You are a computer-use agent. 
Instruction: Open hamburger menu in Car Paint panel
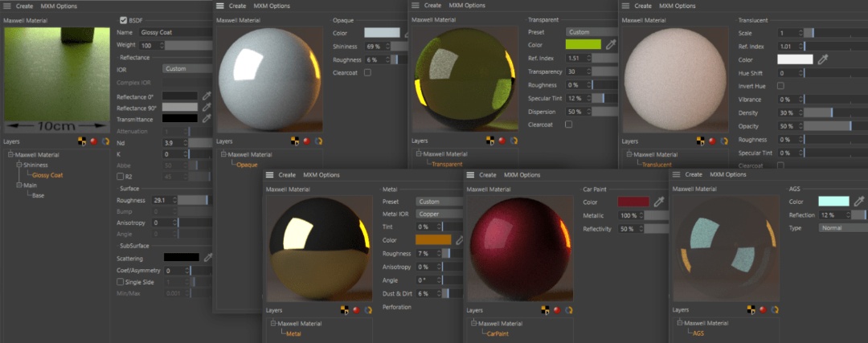pyautogui.click(x=470, y=175)
